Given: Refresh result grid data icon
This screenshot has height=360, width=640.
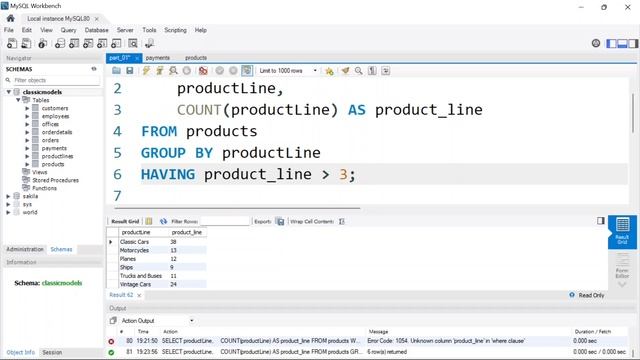Looking at the screenshot, I should coord(163,221).
